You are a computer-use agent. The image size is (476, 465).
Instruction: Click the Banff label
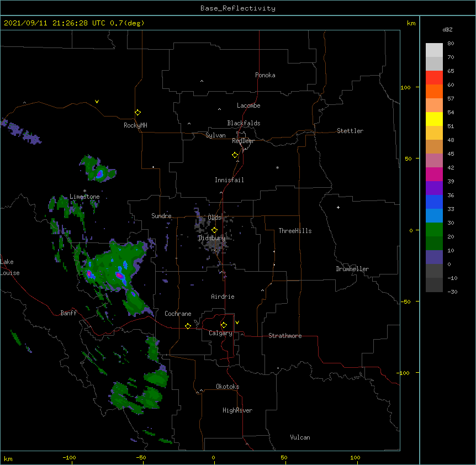[68, 313]
